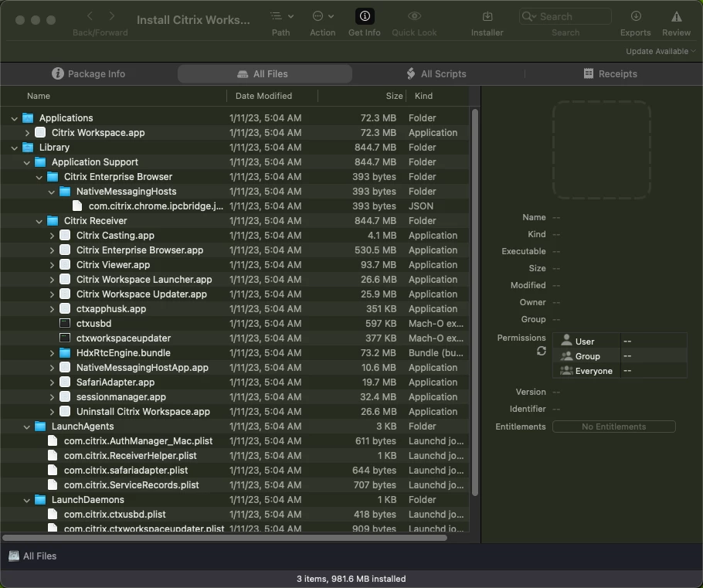Click the HdxRtcEngine.bundle folder icon
Image resolution: width=703 pixels, height=588 pixels.
(65, 353)
